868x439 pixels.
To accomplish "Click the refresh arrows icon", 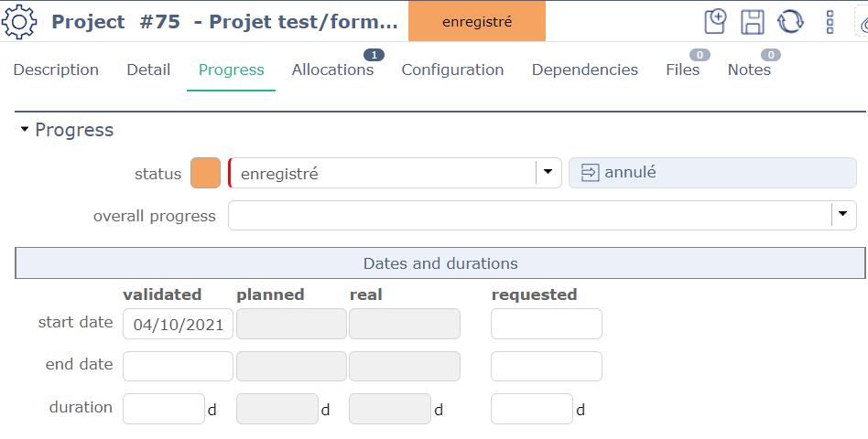I will (790, 22).
